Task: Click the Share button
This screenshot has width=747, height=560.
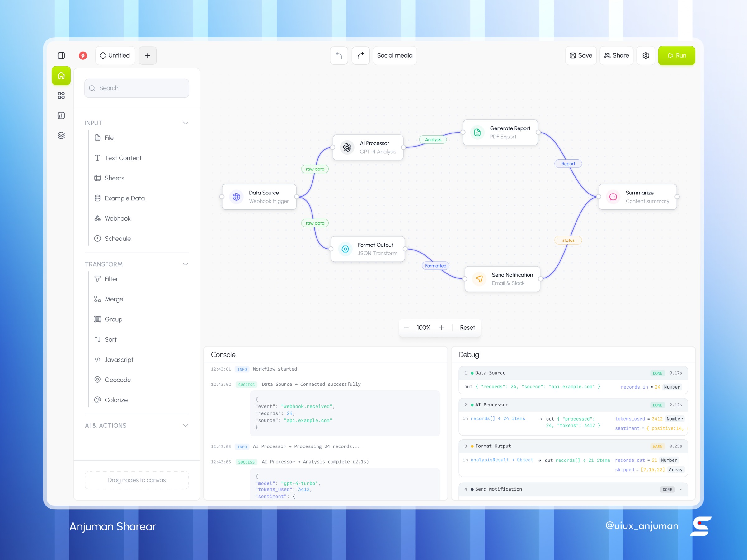Action: (x=616, y=55)
